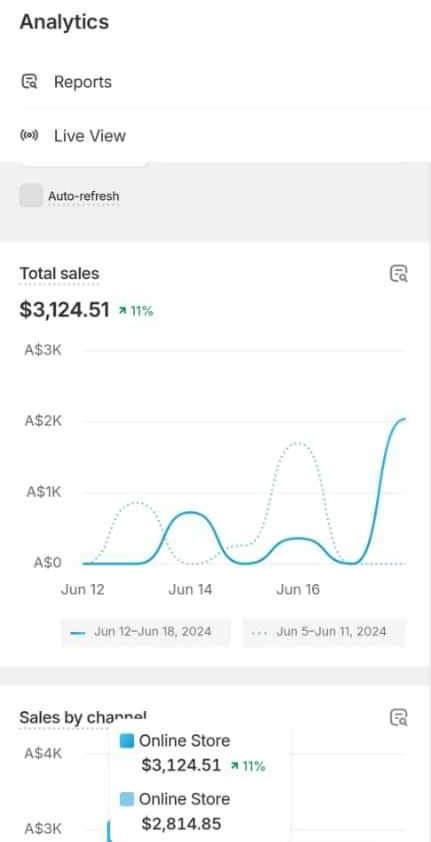Click the Analytics page title
Screen dimensions: 431x842
click(64, 22)
